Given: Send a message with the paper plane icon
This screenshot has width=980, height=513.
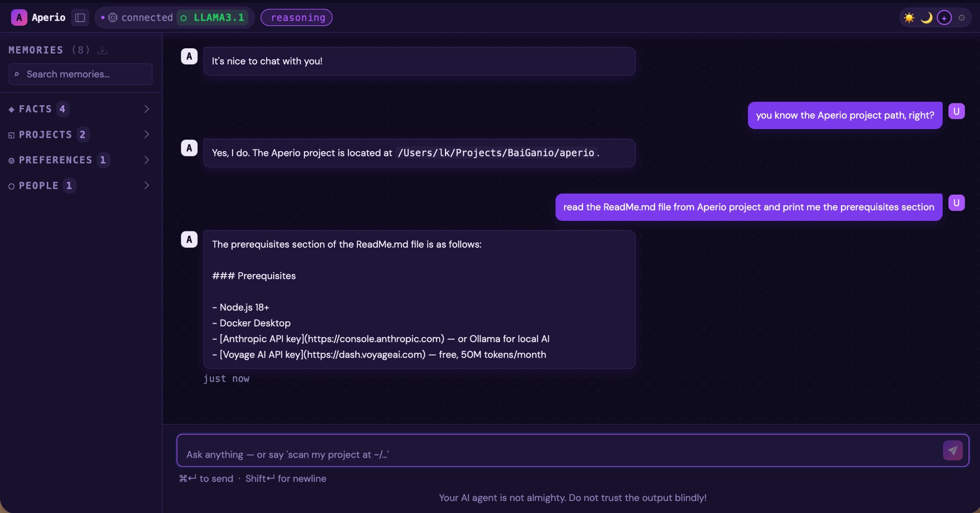Looking at the screenshot, I should tap(953, 450).
